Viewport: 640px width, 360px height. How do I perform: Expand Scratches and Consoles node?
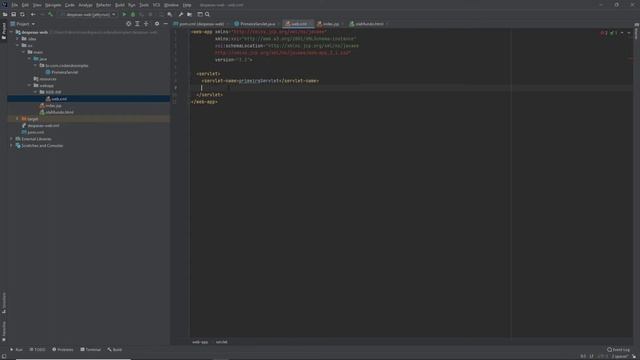click(x=11, y=145)
